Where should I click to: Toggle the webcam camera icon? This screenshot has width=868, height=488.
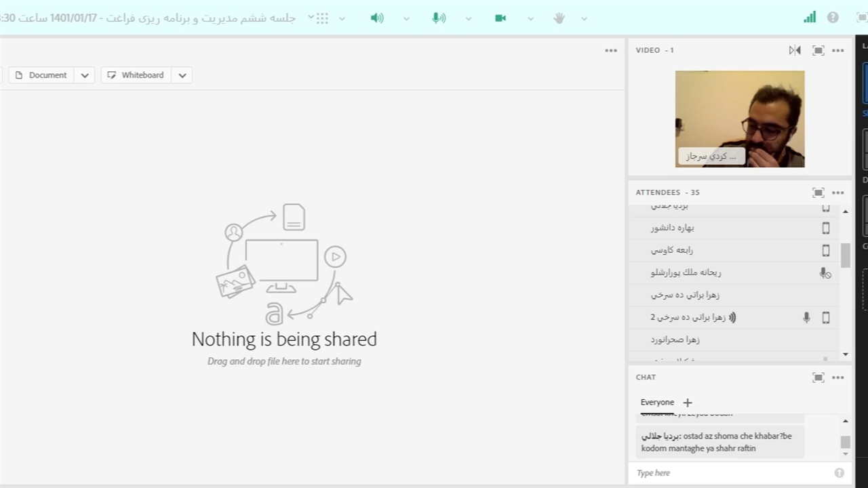pos(500,18)
